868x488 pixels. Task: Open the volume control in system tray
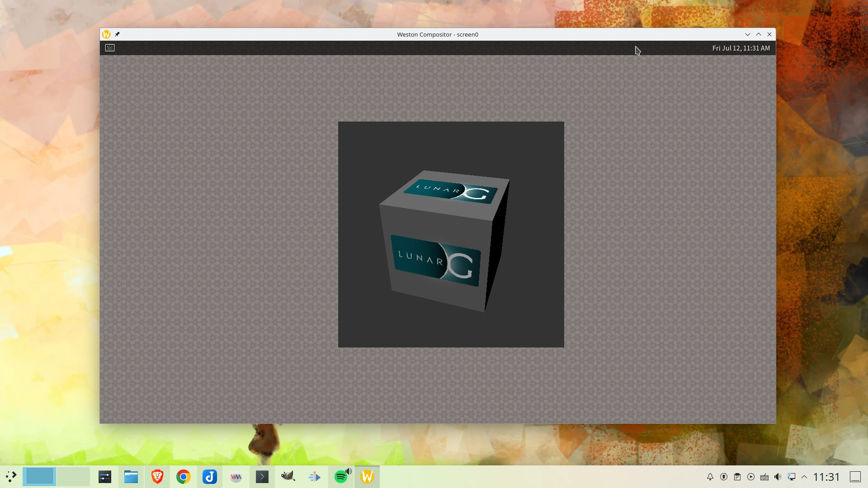(778, 477)
